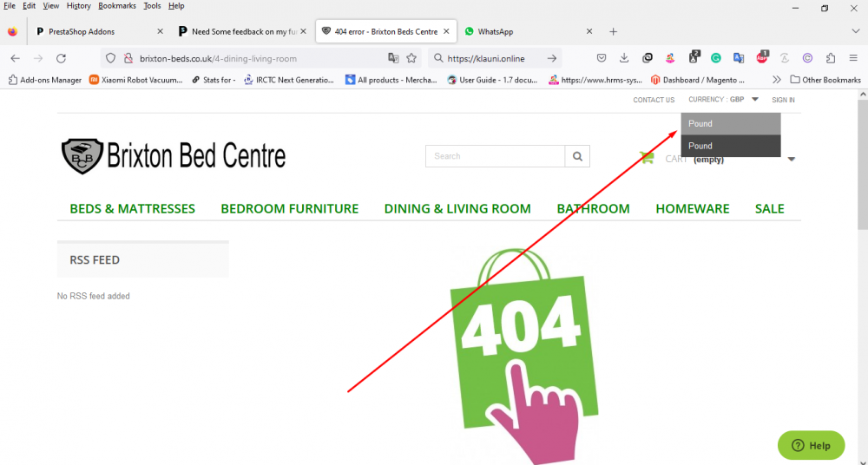868x465 pixels.
Task: Focus the store Search input field
Action: pyautogui.click(x=495, y=156)
